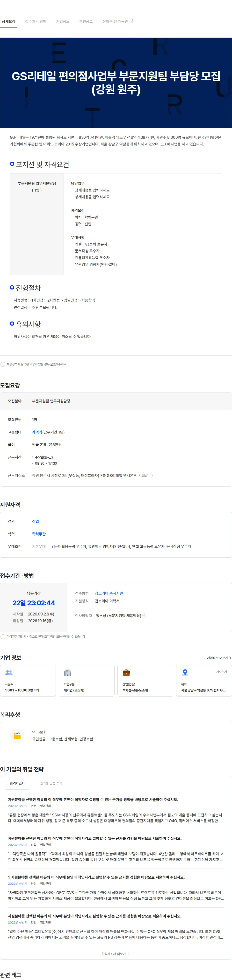Click the info icon beside 채용정보에 잘못된 내용
The image size is (232, 980).
[x=3, y=364]
